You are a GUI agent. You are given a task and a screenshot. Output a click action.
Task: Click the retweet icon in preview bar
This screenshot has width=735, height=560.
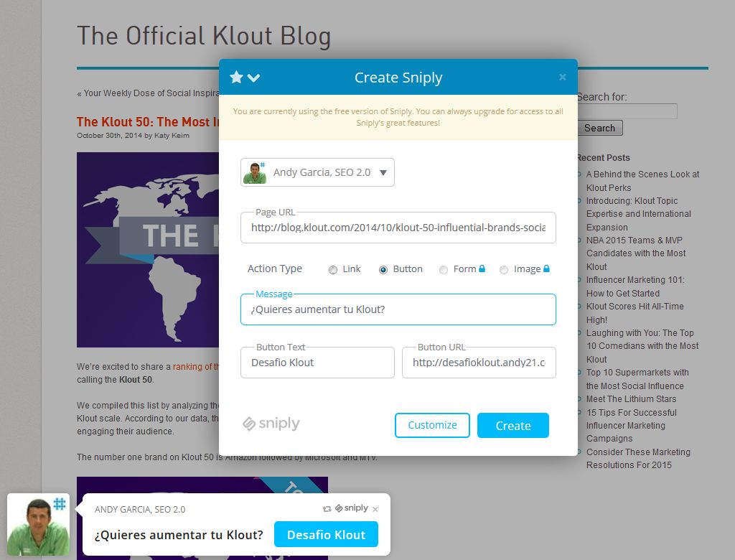pyautogui.click(x=327, y=509)
